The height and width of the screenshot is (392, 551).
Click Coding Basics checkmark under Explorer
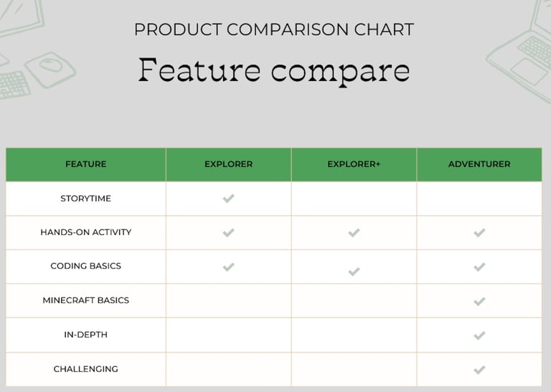(228, 267)
